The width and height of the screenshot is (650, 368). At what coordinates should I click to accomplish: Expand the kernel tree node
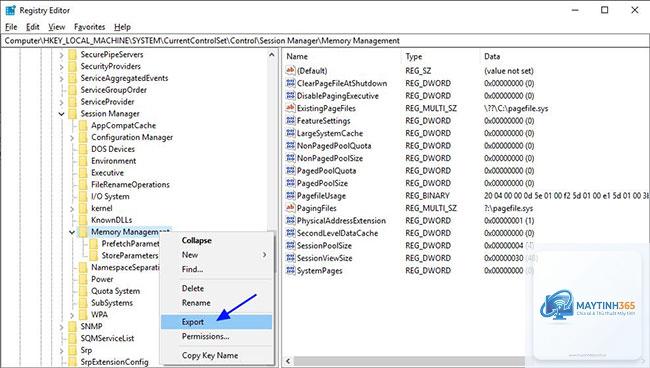(72, 208)
